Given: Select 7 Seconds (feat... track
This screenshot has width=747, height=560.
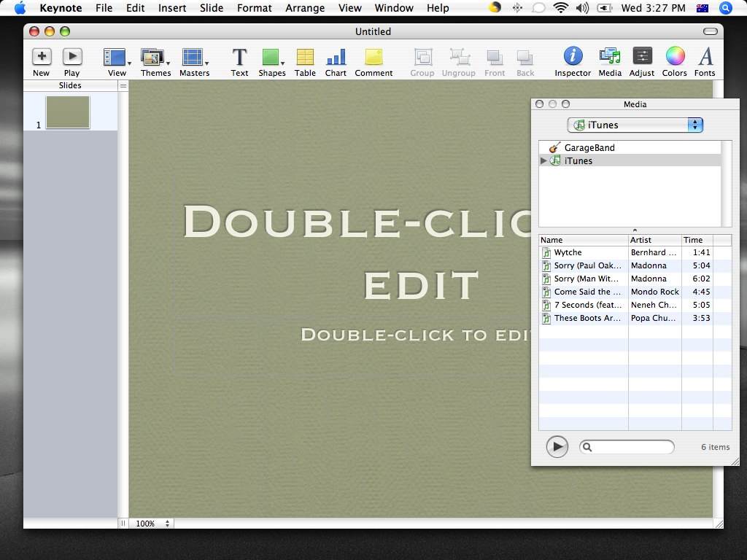Looking at the screenshot, I should (x=626, y=305).
